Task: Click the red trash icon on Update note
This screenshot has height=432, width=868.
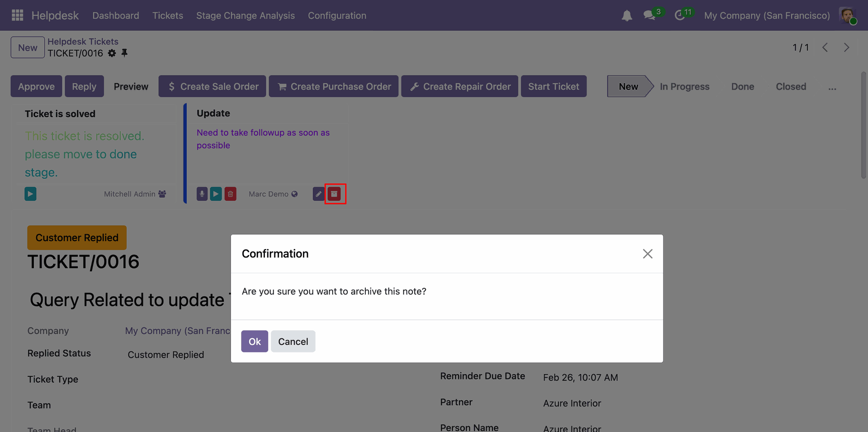Action: pyautogui.click(x=231, y=194)
